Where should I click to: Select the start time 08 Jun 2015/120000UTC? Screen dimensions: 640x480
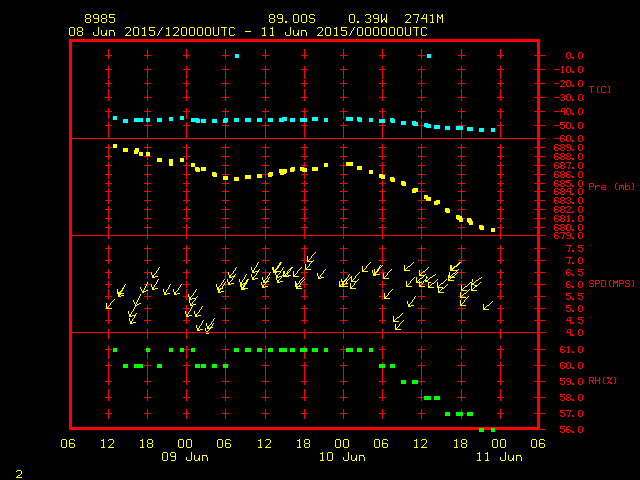click(x=152, y=32)
